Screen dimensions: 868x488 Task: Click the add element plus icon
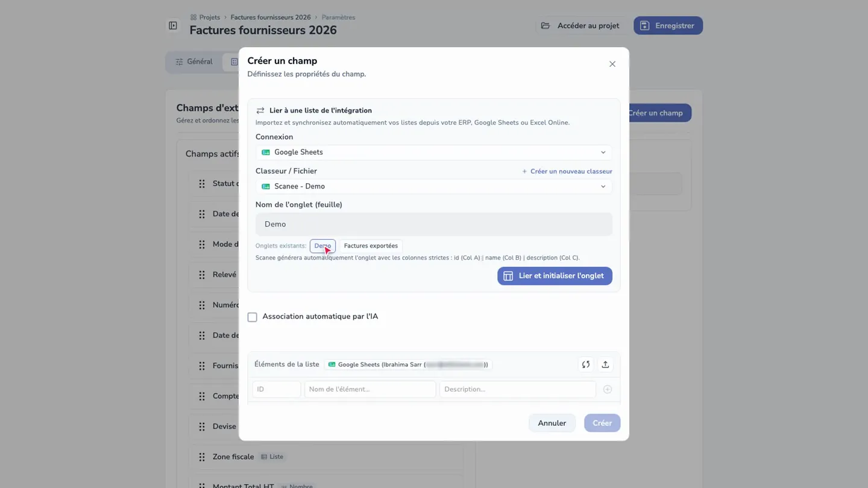pyautogui.click(x=608, y=389)
